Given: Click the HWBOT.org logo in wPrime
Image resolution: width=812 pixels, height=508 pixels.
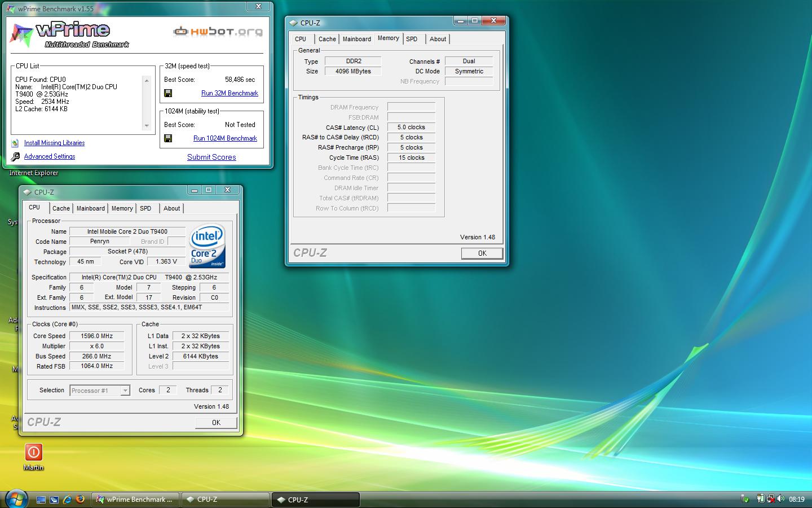Looking at the screenshot, I should tap(218, 32).
